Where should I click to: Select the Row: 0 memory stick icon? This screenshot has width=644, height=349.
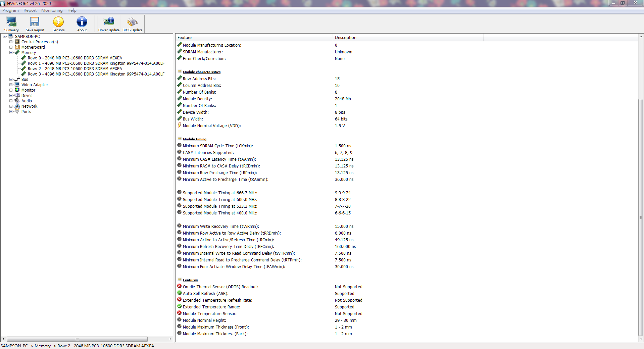pyautogui.click(x=23, y=58)
